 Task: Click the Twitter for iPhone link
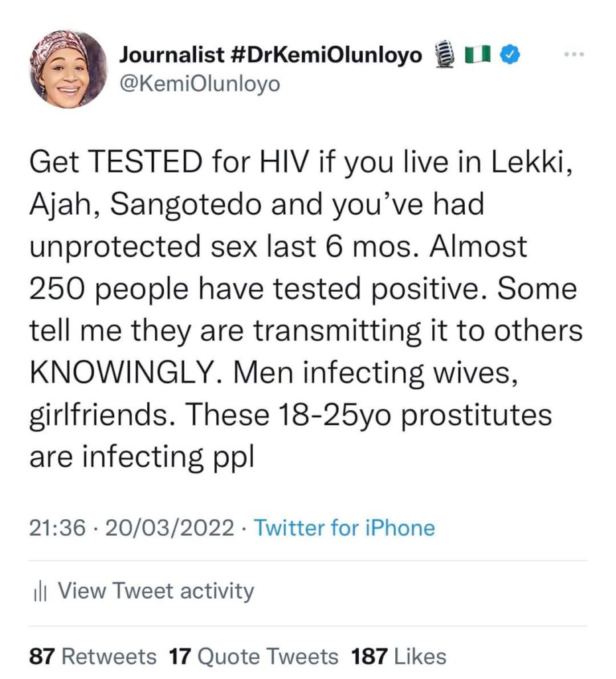click(344, 528)
